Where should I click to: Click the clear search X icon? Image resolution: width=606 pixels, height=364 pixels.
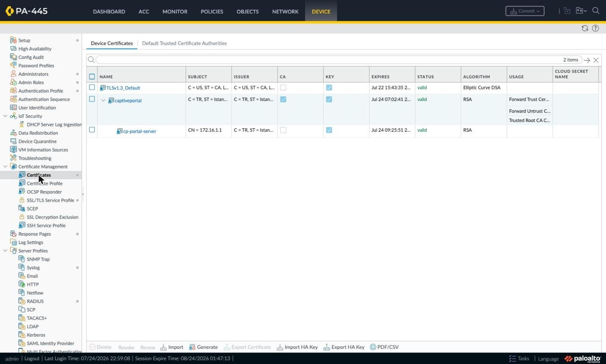596,60
